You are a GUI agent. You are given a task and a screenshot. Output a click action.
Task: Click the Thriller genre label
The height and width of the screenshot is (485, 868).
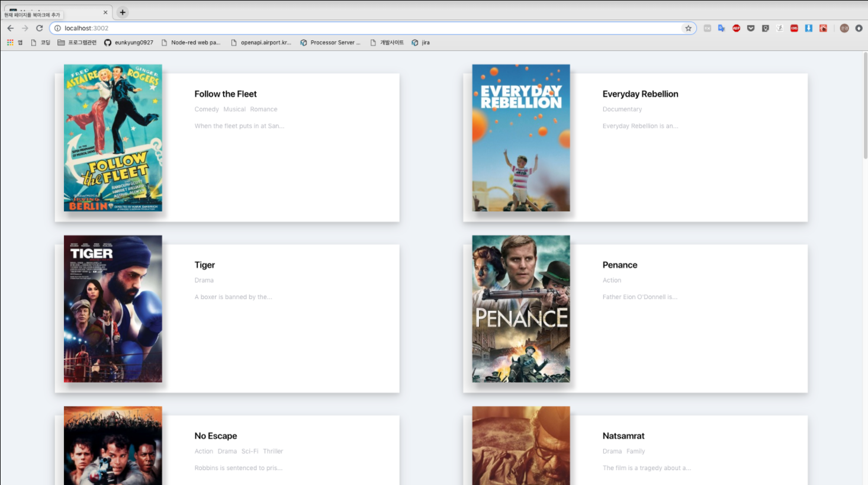click(x=273, y=451)
